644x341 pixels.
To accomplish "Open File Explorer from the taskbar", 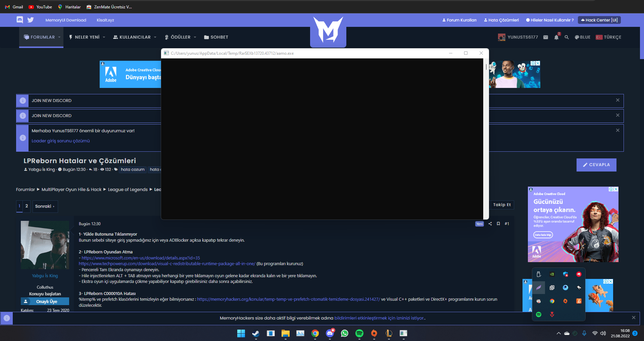I will coord(285,333).
